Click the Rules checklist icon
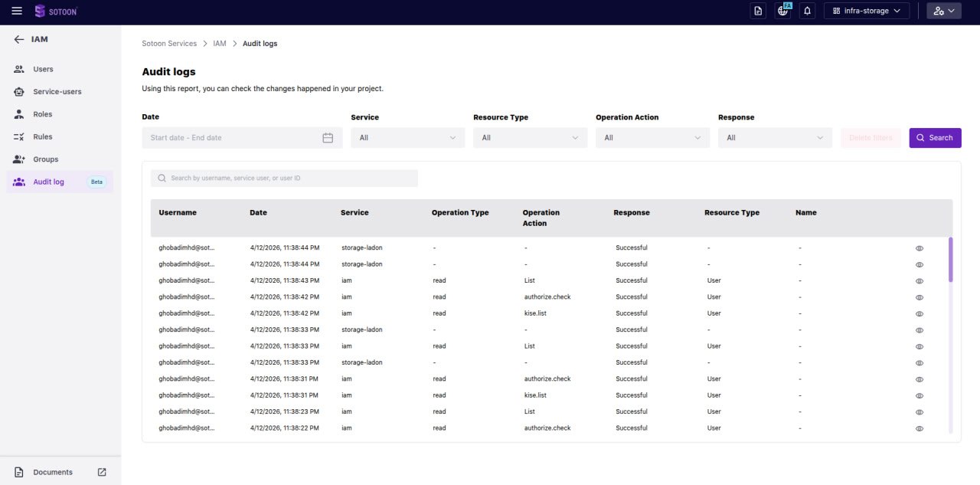Viewport: 980px width, 485px height. tap(19, 136)
